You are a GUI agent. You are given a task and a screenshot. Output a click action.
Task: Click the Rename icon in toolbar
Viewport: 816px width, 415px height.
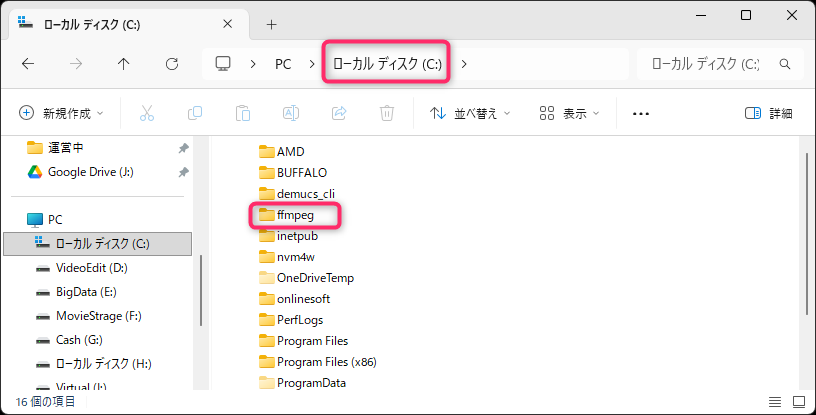[291, 113]
